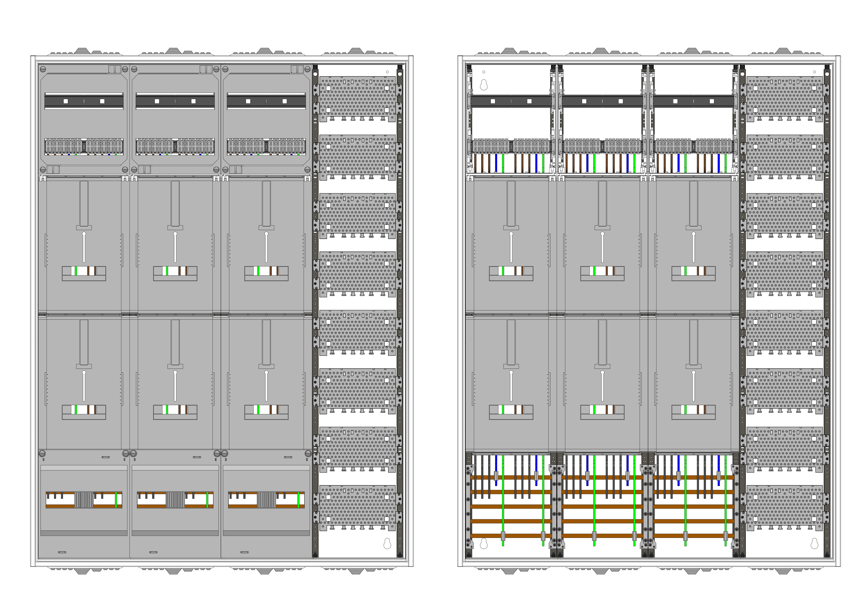Select lower middle meter panel in left cabinet
This screenshot has height=614, width=868.
point(175,382)
